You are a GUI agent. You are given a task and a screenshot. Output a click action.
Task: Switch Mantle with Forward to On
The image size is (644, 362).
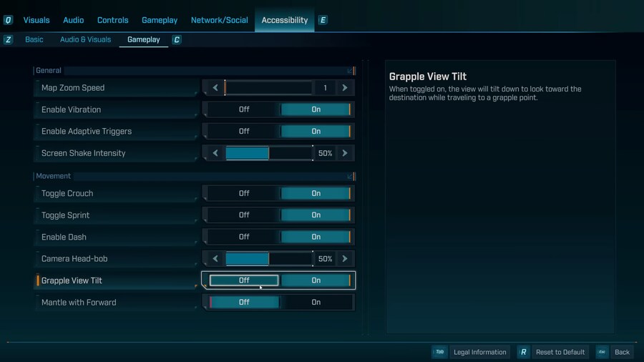[316, 303]
